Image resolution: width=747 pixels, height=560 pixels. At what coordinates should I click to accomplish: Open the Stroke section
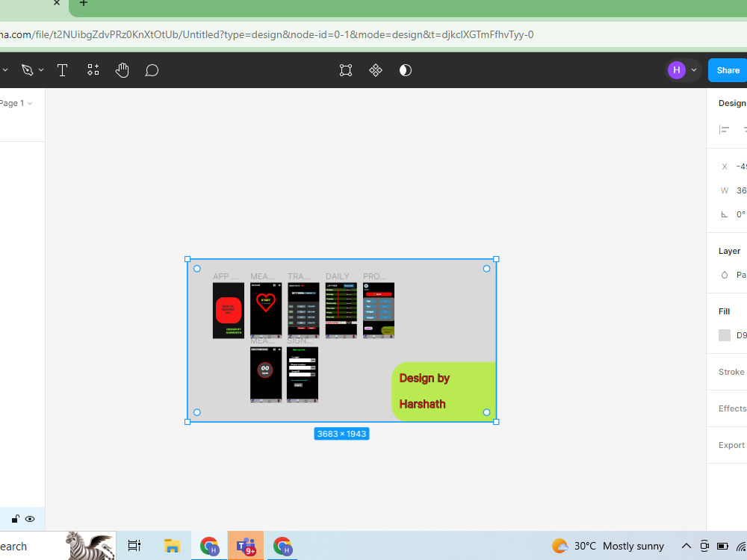(x=731, y=372)
